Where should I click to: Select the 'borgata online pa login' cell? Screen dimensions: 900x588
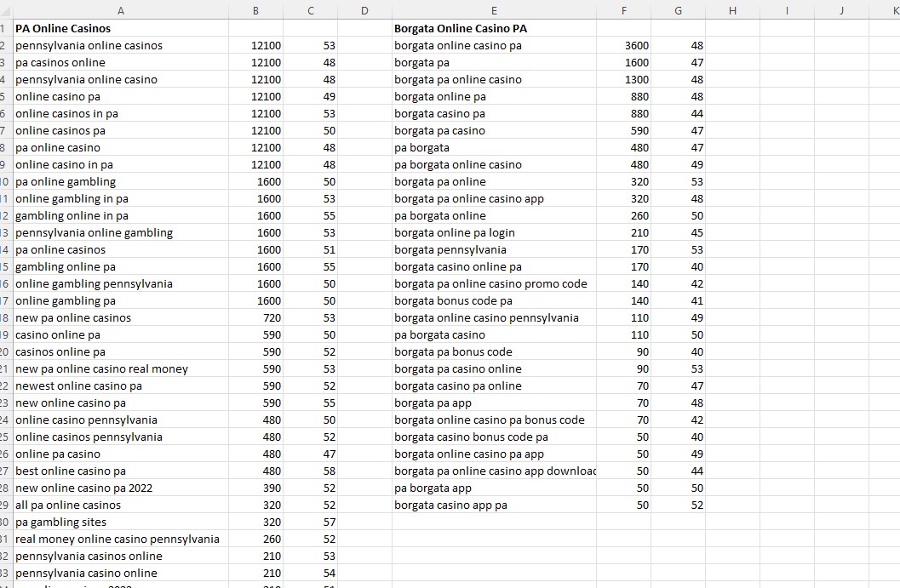click(x=494, y=233)
